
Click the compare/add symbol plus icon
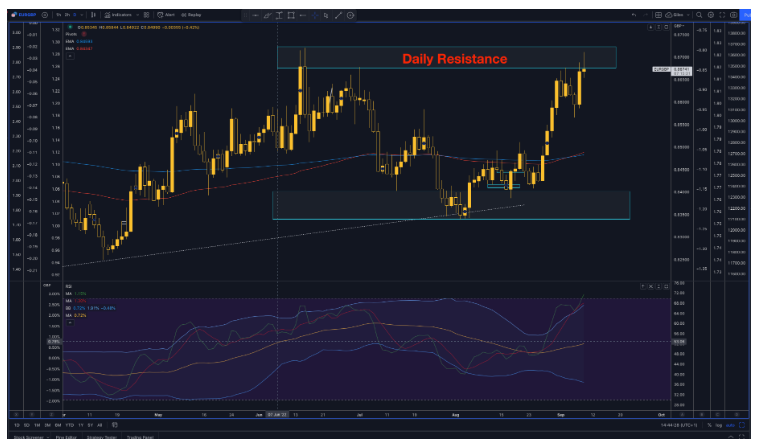point(45,15)
